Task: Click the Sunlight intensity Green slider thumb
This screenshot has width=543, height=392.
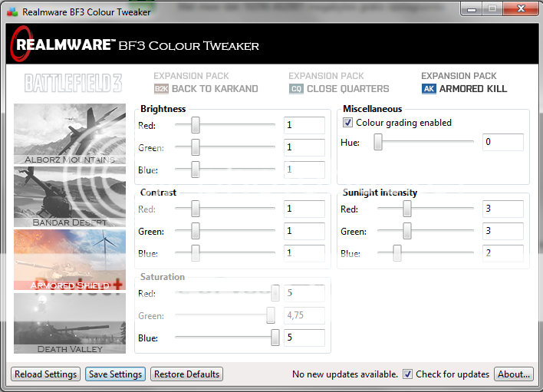Action: [407, 231]
